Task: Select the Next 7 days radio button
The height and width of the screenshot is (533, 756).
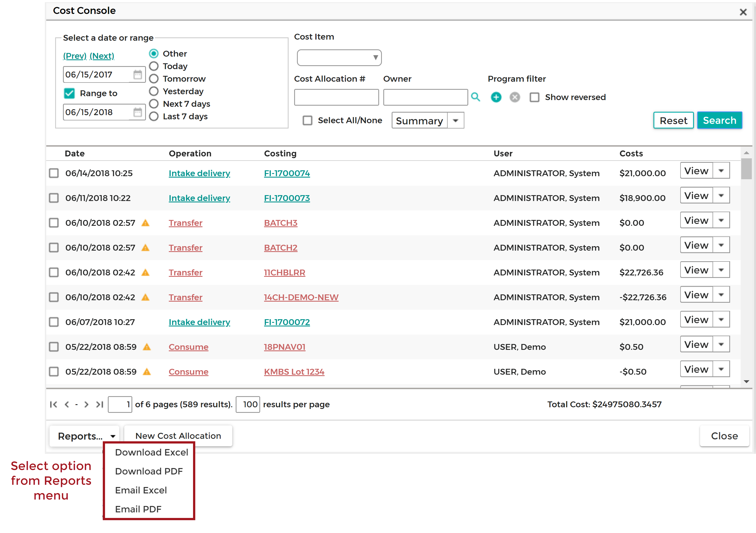Action: [x=154, y=104]
